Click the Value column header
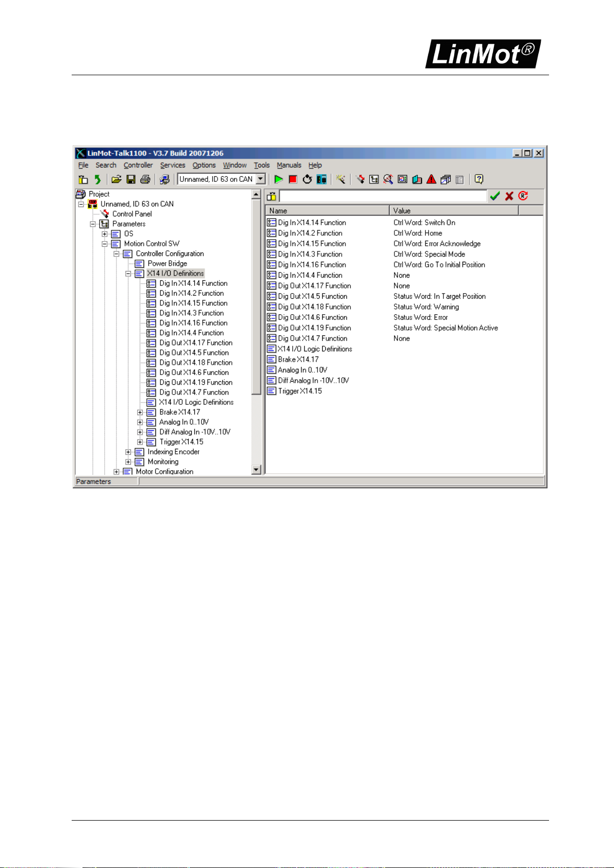Viewport: 614px width, 868px height. pos(454,210)
